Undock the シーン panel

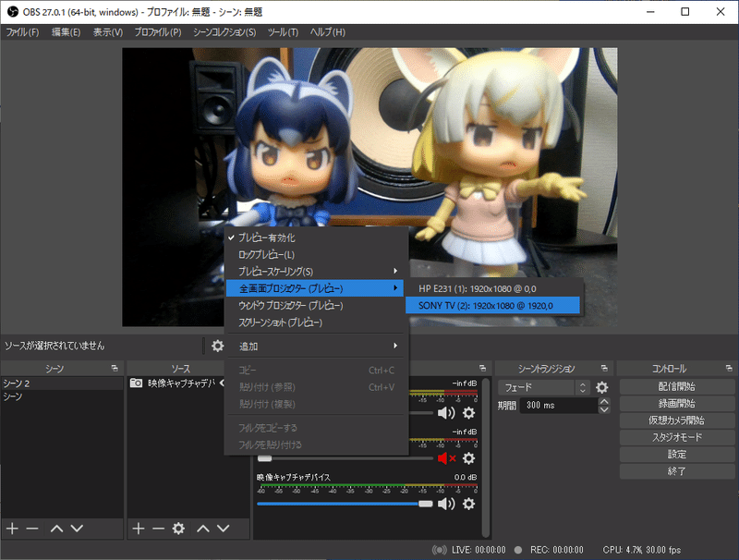115,368
